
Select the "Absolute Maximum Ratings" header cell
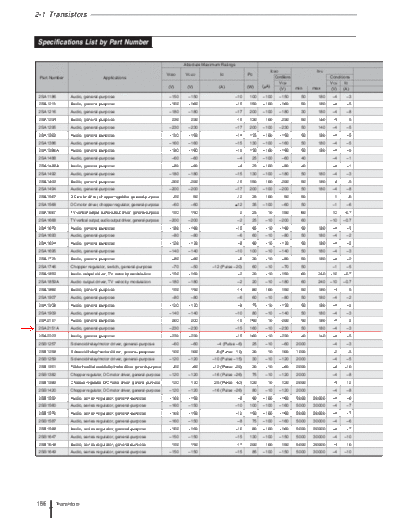209,65
